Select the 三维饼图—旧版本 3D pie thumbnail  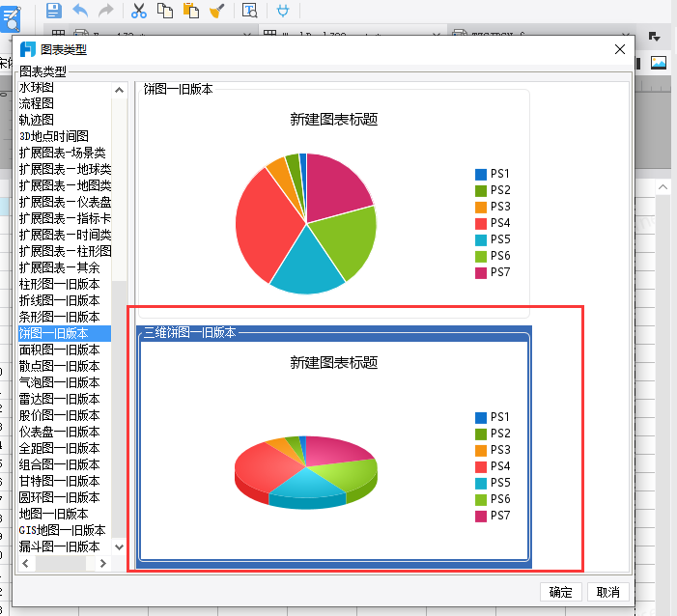click(x=334, y=447)
